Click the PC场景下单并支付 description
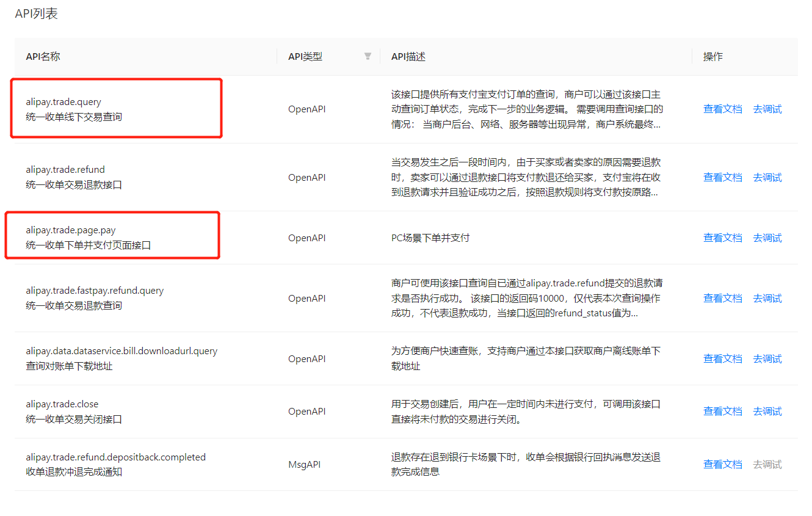 coord(430,238)
